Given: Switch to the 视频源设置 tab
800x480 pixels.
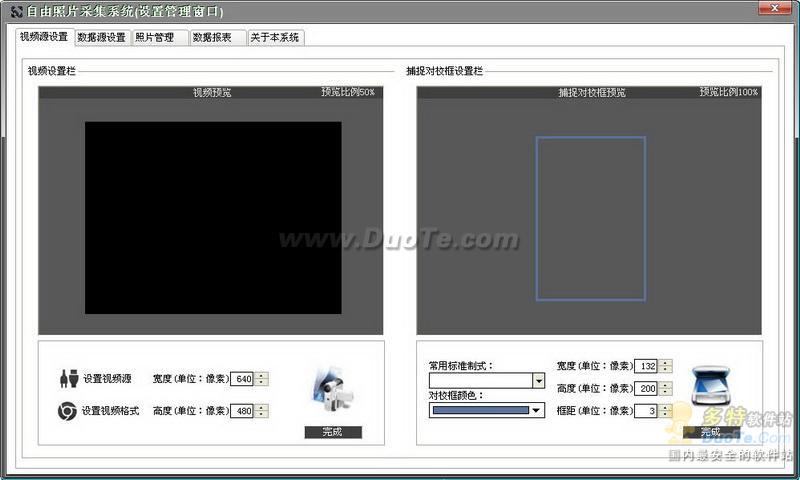Looking at the screenshot, I should pyautogui.click(x=44, y=37).
